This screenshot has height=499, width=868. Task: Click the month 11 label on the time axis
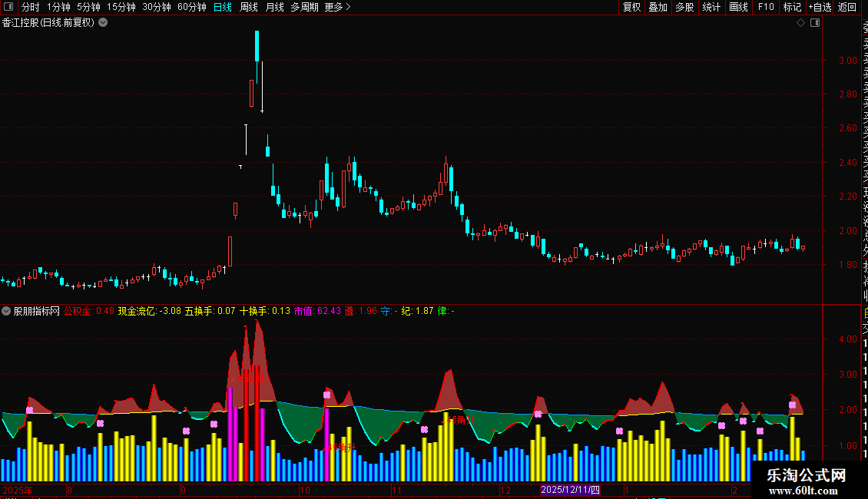(x=396, y=490)
